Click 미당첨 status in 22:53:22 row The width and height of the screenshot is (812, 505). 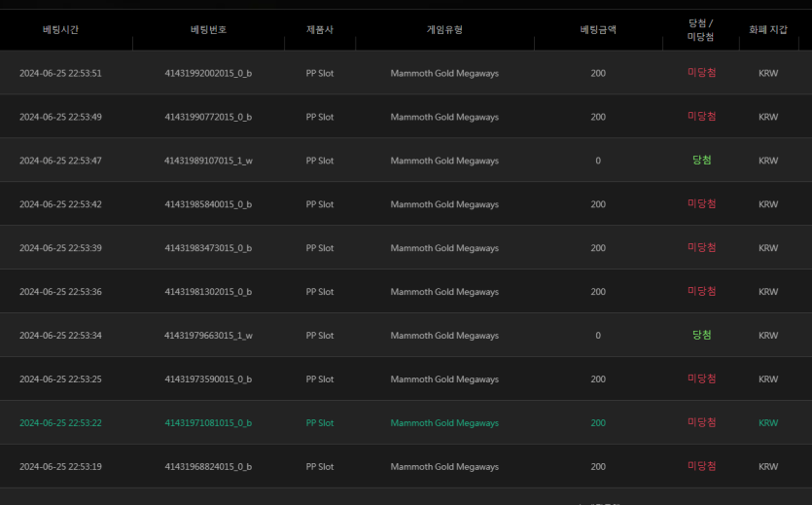[x=702, y=422]
